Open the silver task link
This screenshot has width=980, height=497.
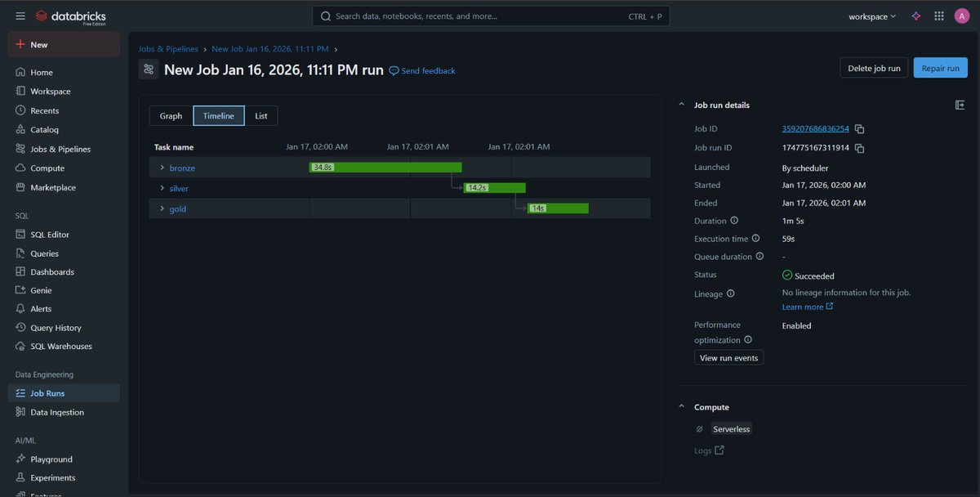point(179,188)
